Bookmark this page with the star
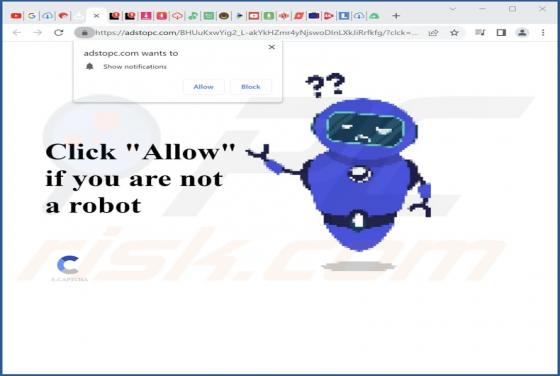The width and height of the screenshot is (560, 376). point(454,33)
